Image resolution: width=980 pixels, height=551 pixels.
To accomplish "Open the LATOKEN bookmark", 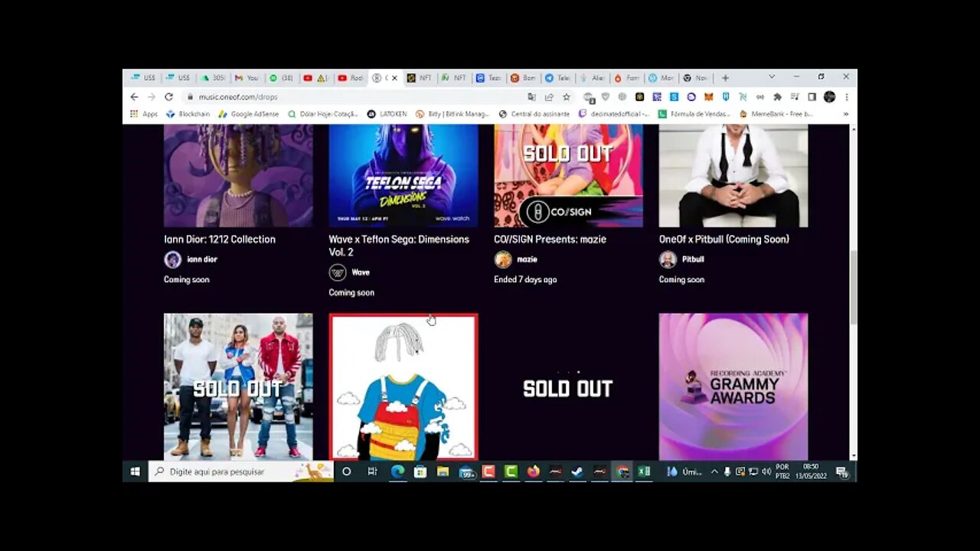I will [387, 114].
